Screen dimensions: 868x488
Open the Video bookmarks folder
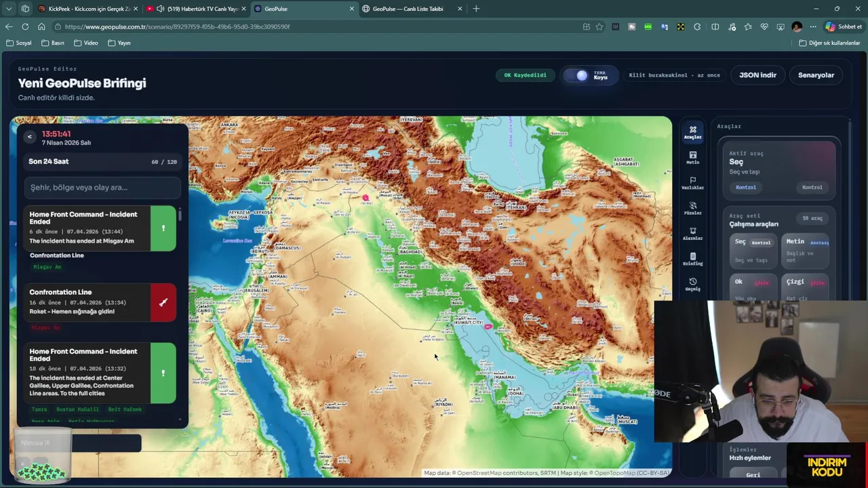(x=86, y=43)
